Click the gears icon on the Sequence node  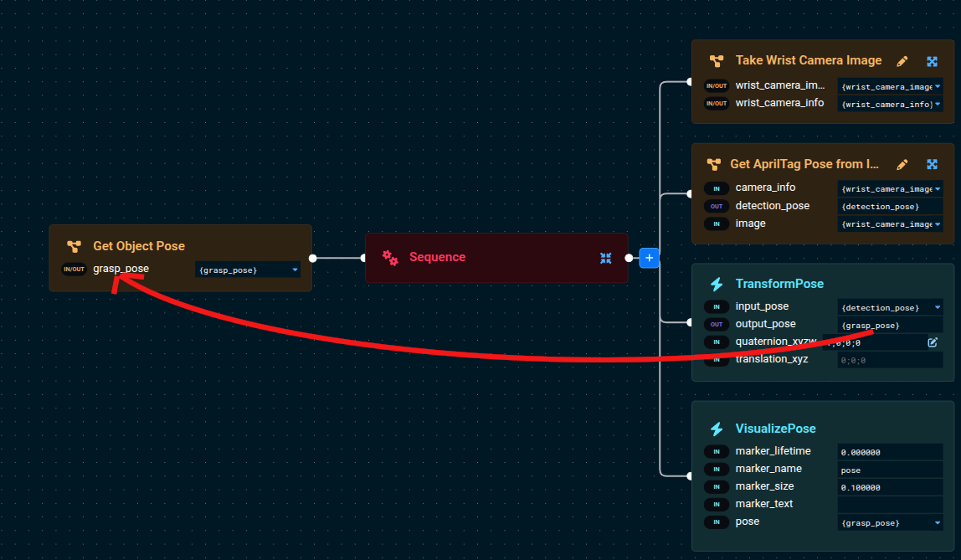390,258
